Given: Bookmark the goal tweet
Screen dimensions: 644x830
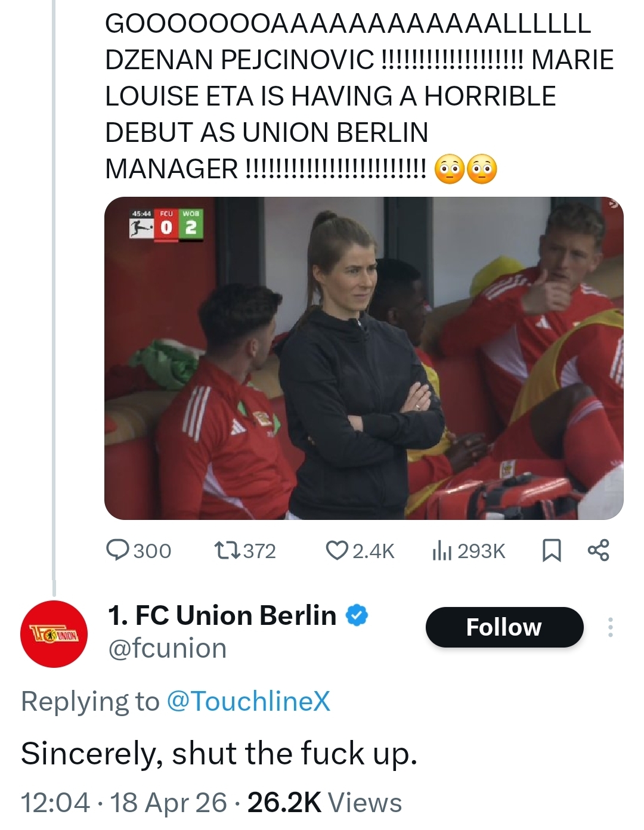Looking at the screenshot, I should (552, 550).
